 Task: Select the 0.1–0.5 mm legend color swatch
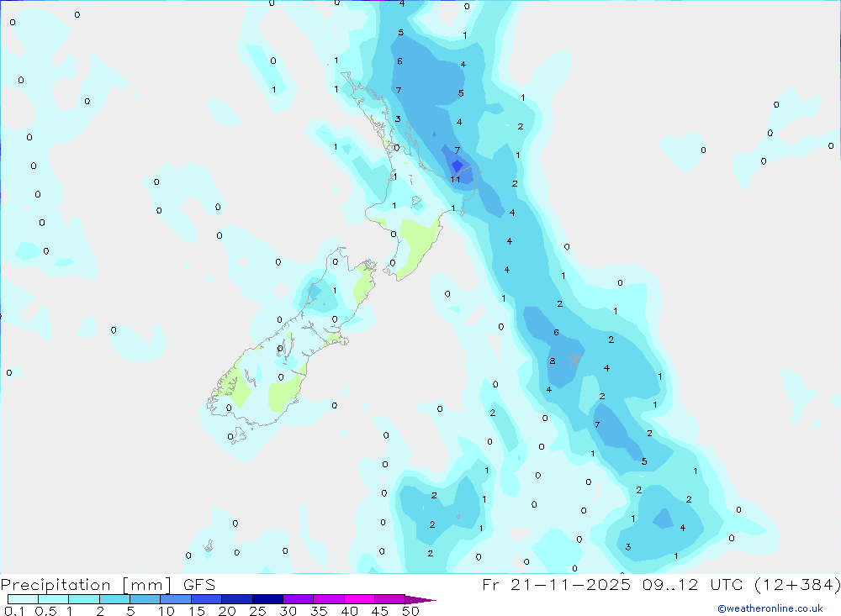coord(23,599)
